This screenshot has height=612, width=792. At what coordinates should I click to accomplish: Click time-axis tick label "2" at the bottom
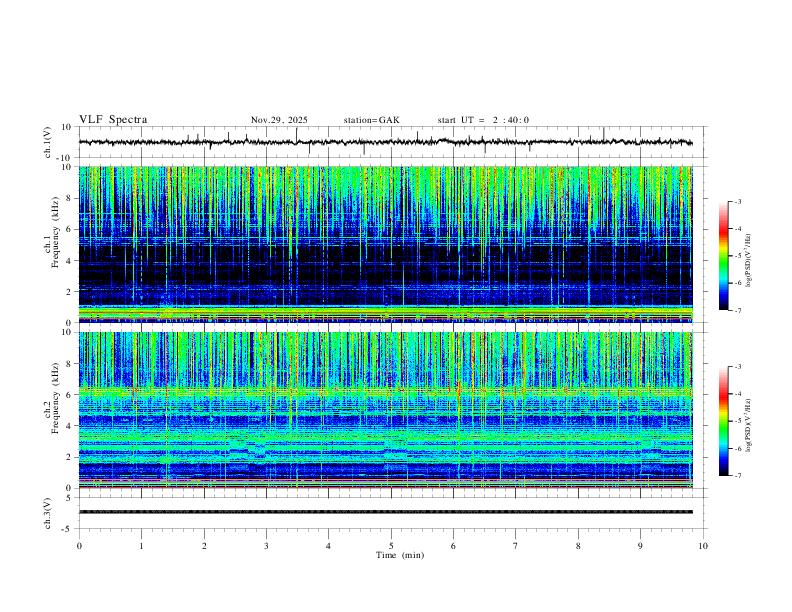[x=204, y=546]
